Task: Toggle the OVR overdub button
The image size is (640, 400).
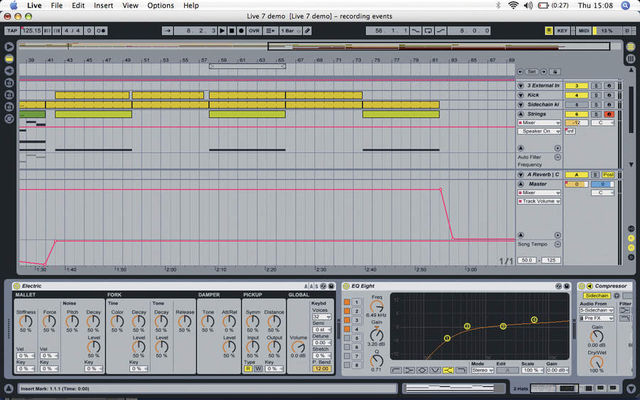Action: pos(254,31)
